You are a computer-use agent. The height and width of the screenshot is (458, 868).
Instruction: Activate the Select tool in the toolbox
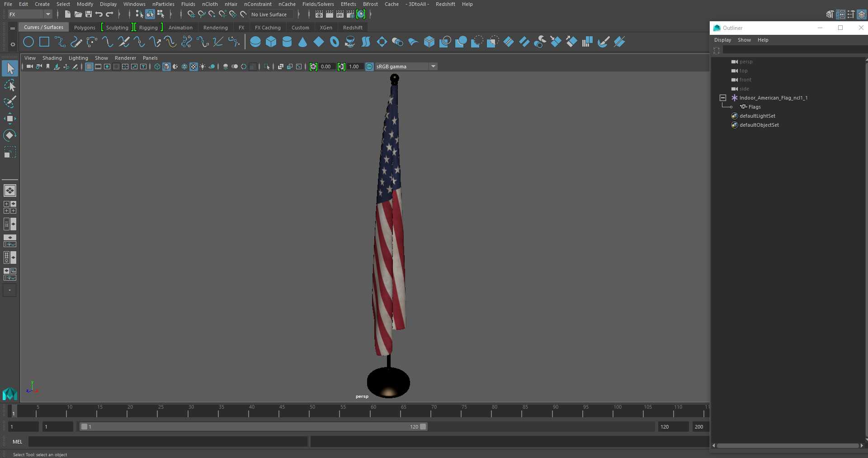coord(10,68)
